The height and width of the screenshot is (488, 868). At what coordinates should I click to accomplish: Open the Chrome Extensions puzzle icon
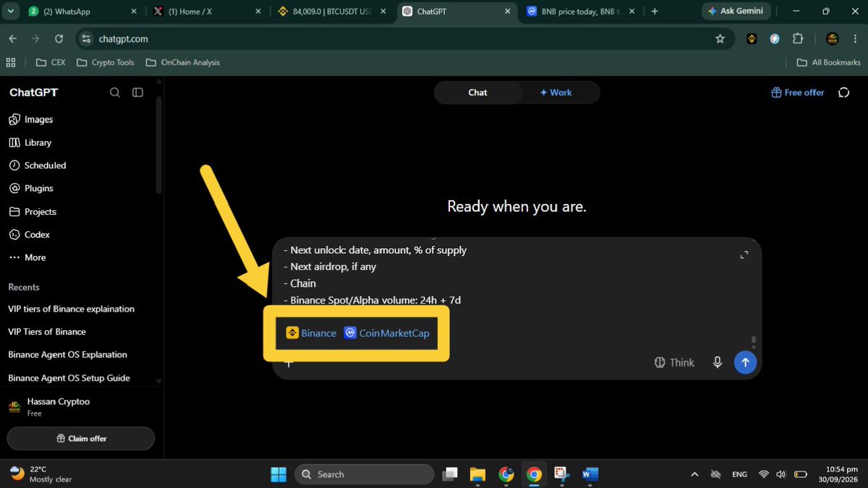[798, 39]
